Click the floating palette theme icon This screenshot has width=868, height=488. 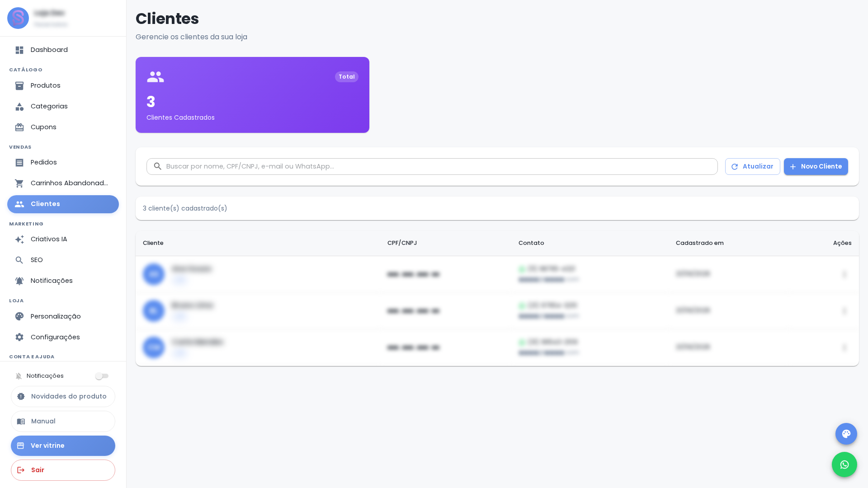tap(846, 434)
